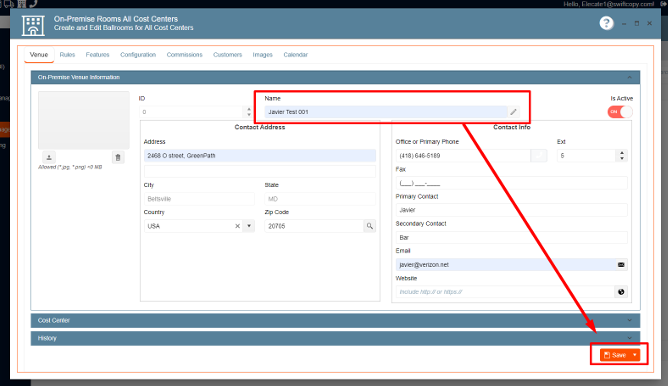This screenshot has height=386, width=668.
Task: Open the Country dropdown arrow
Action: (249, 226)
